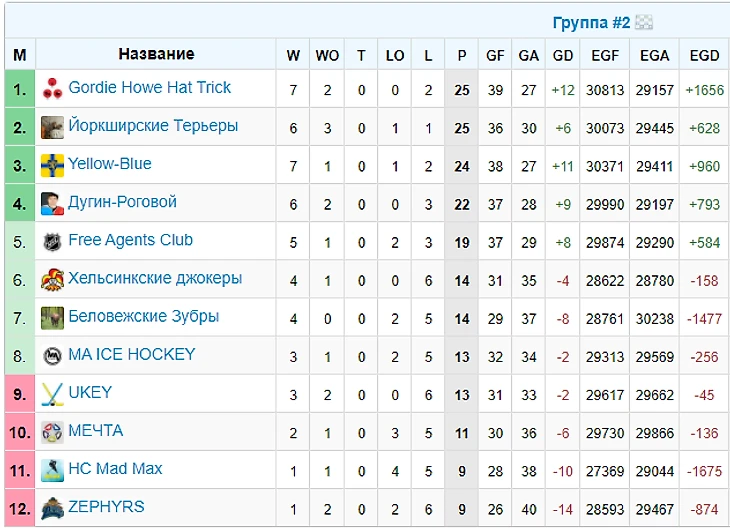
Task: Click the Дугин-Роговой team avatar
Action: (x=52, y=203)
